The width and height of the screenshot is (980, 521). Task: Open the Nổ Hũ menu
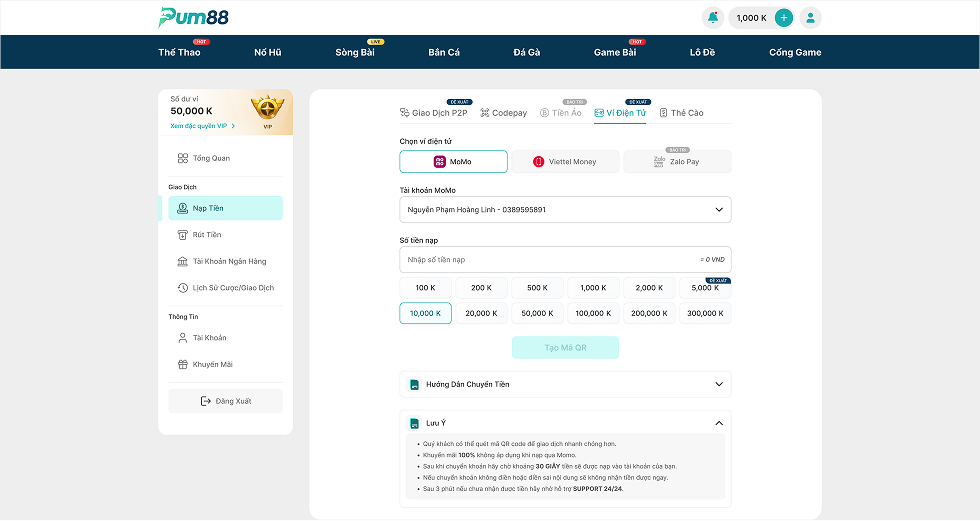coord(268,52)
